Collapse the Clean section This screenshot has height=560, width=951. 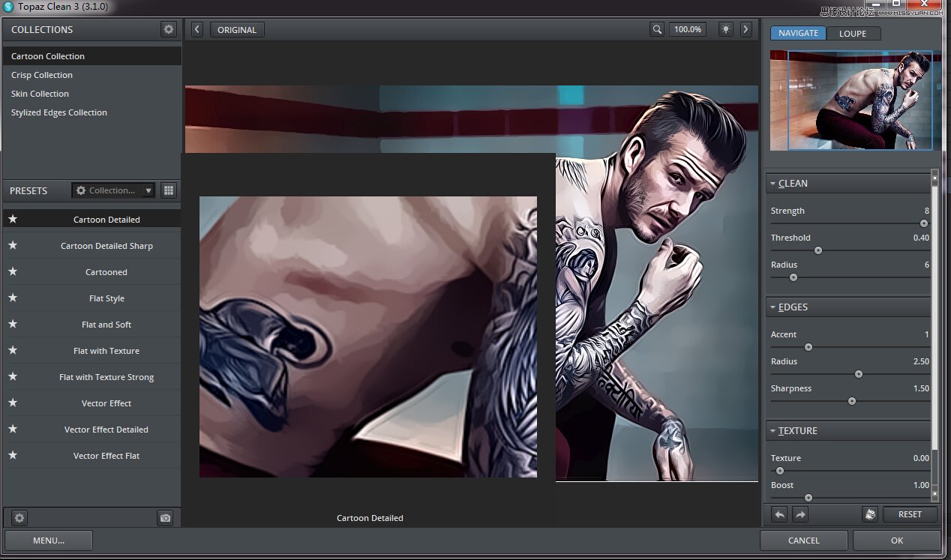point(773,184)
